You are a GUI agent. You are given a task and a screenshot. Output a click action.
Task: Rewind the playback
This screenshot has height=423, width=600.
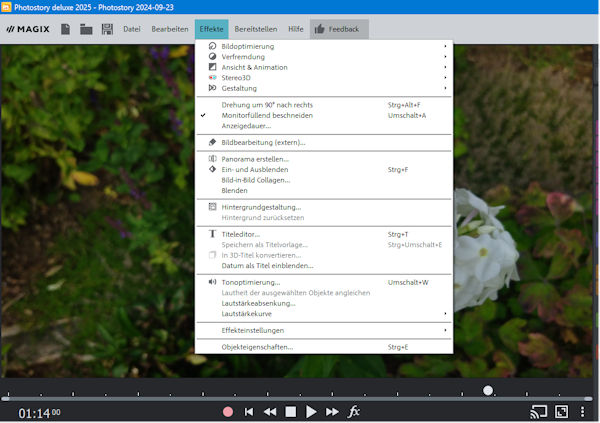coord(270,412)
